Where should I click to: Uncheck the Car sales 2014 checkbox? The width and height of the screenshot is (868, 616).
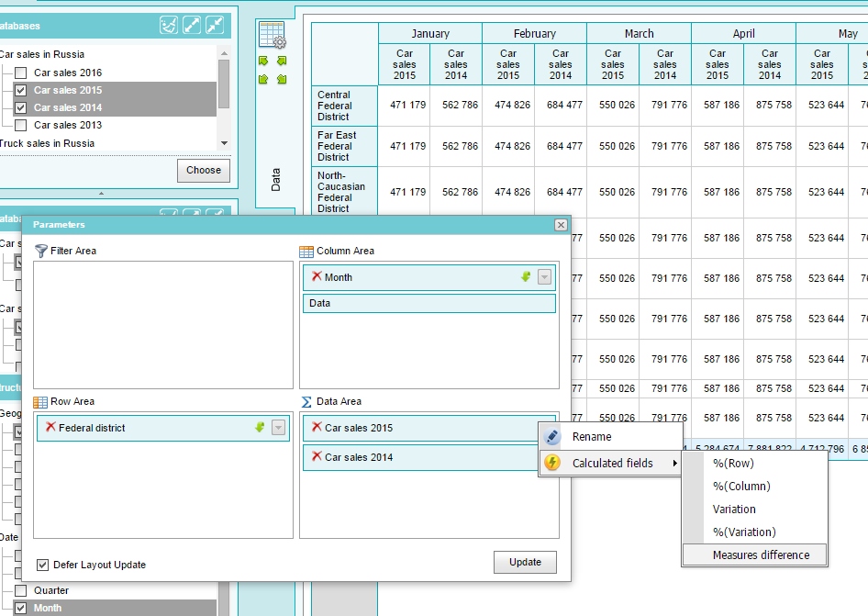point(20,107)
